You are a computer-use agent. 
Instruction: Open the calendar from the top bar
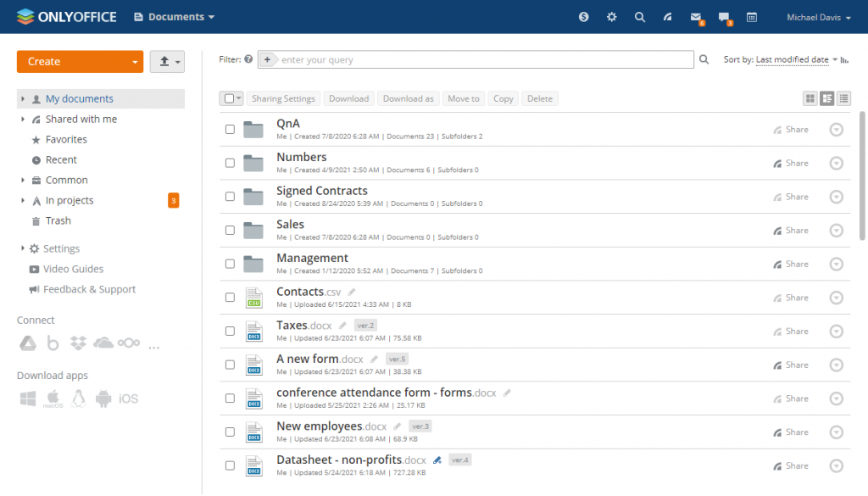pos(752,16)
